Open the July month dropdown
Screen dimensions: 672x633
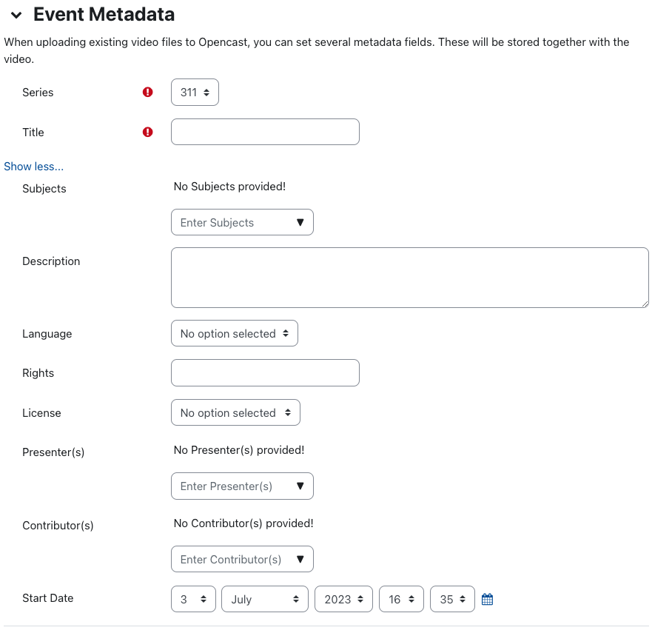[264, 598]
